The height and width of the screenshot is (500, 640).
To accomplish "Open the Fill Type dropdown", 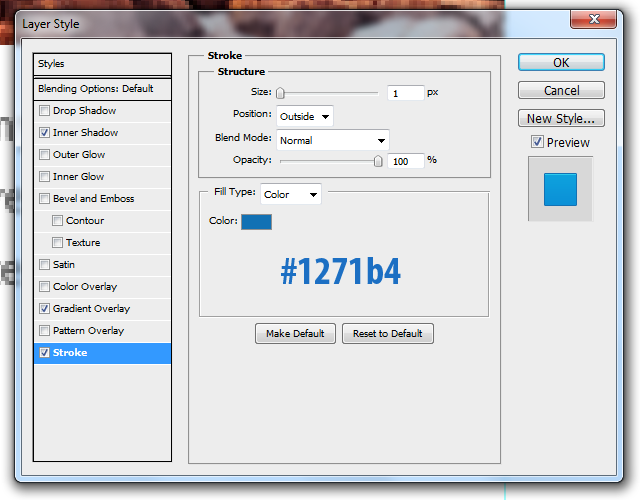I will (x=291, y=194).
